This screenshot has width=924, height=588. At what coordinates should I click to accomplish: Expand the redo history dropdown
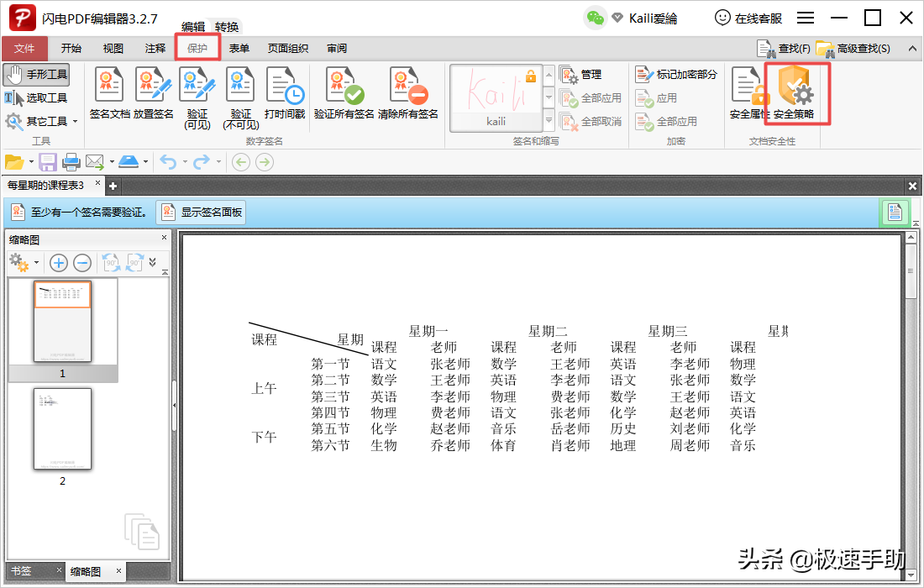coord(218,161)
